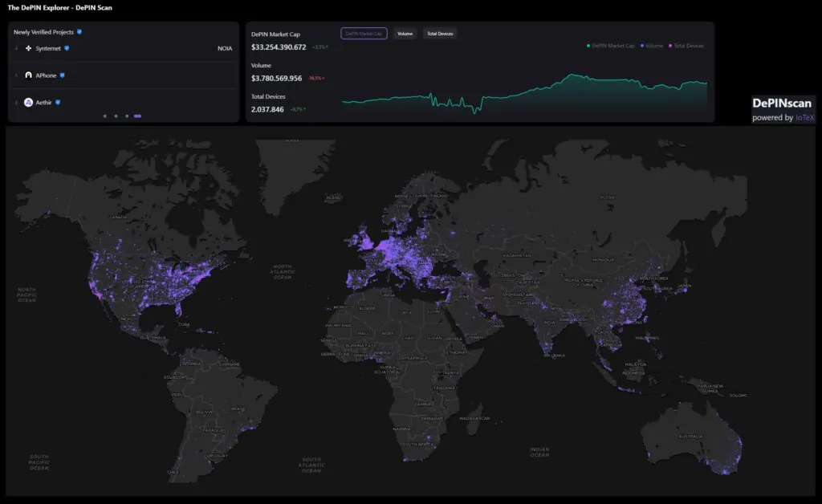Show the Total Devices chart tab
The height and width of the screenshot is (504, 822).
pos(440,34)
